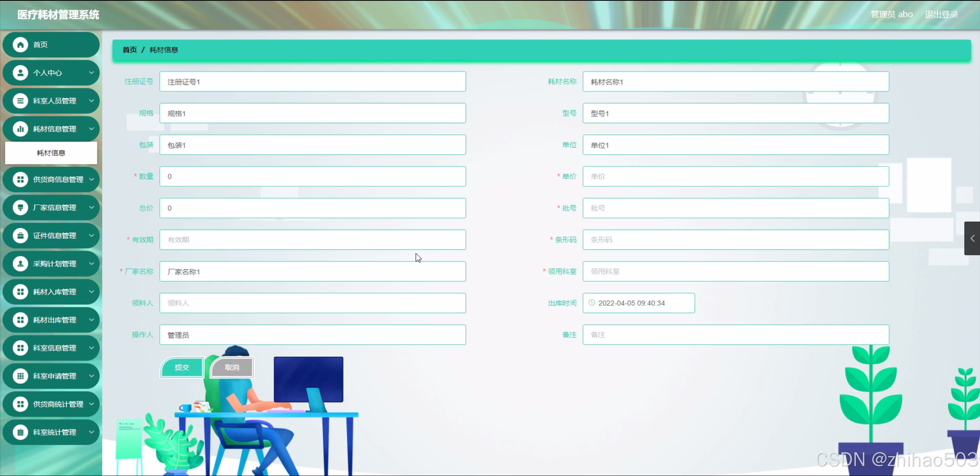This screenshot has width=980, height=476.
Task: Click 退出登录 to log out
Action: [x=941, y=15]
